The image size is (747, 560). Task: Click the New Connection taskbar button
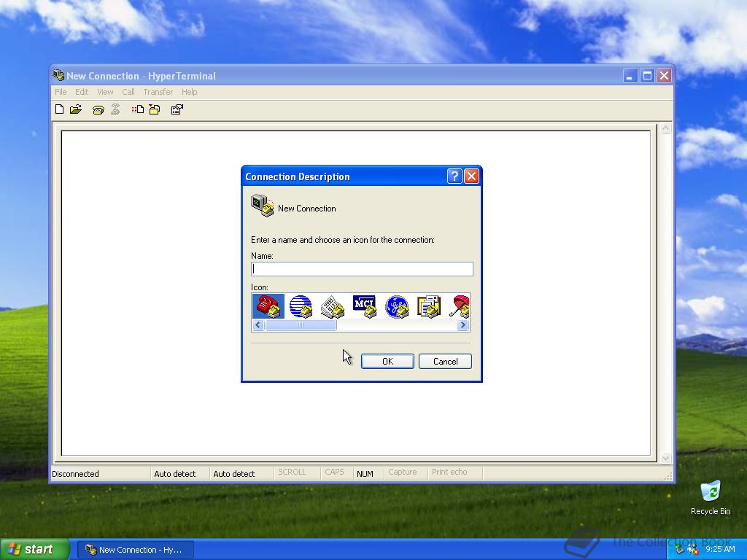136,550
